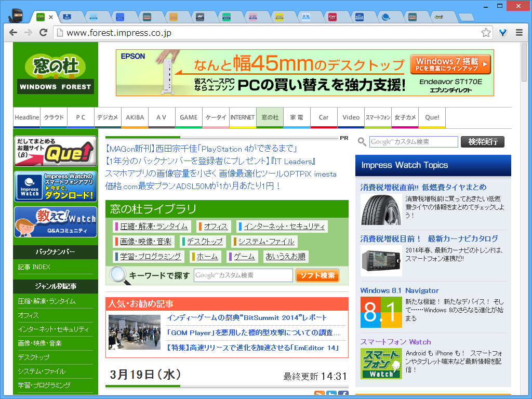Switch to the INTERNET section tab
Viewport: 532px width, 399px height.
pos(243,117)
